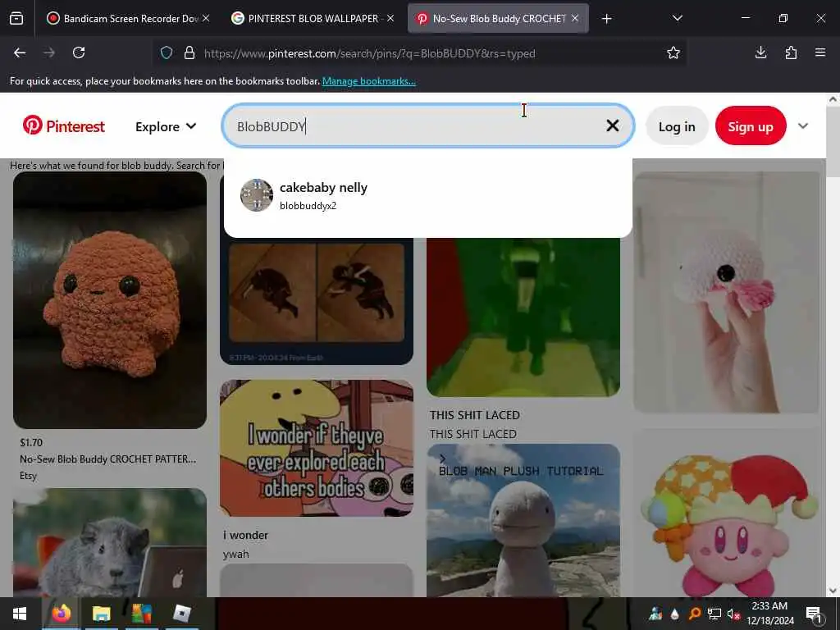
Task: Click the Log in button
Action: coord(677,126)
